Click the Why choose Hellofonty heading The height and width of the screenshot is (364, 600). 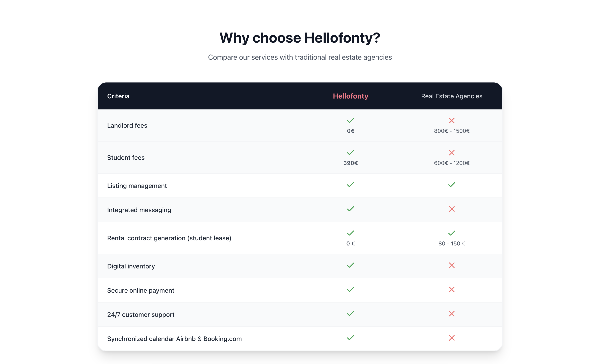coord(300,37)
